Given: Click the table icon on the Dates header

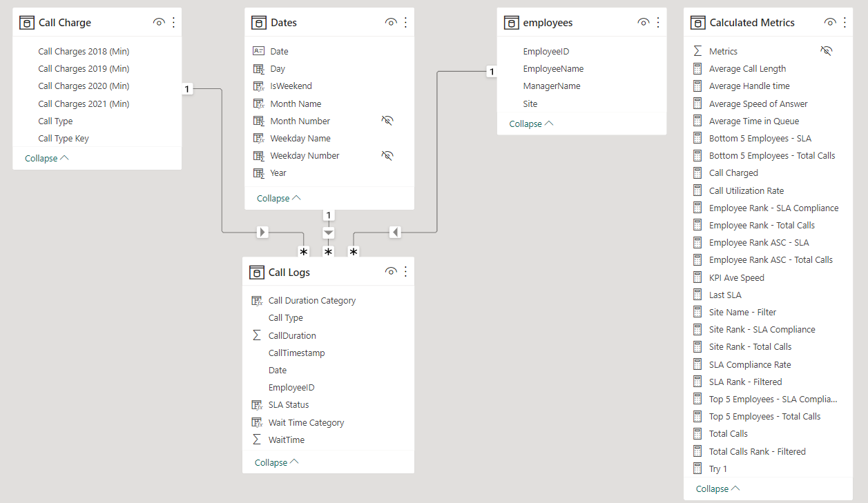Looking at the screenshot, I should (258, 21).
